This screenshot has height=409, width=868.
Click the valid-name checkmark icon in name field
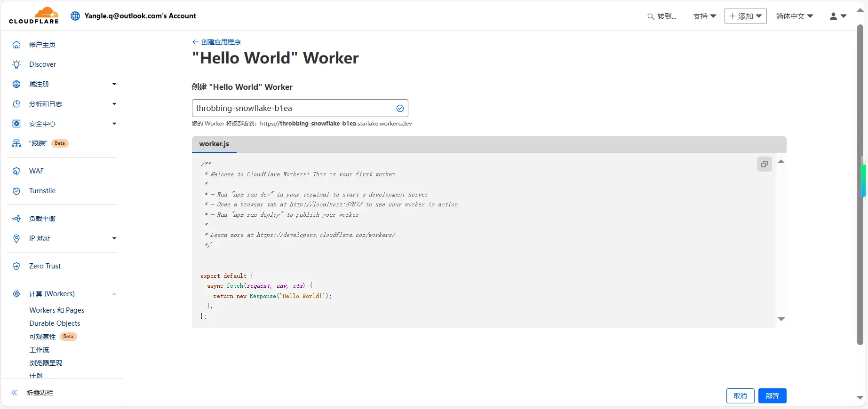(x=400, y=108)
